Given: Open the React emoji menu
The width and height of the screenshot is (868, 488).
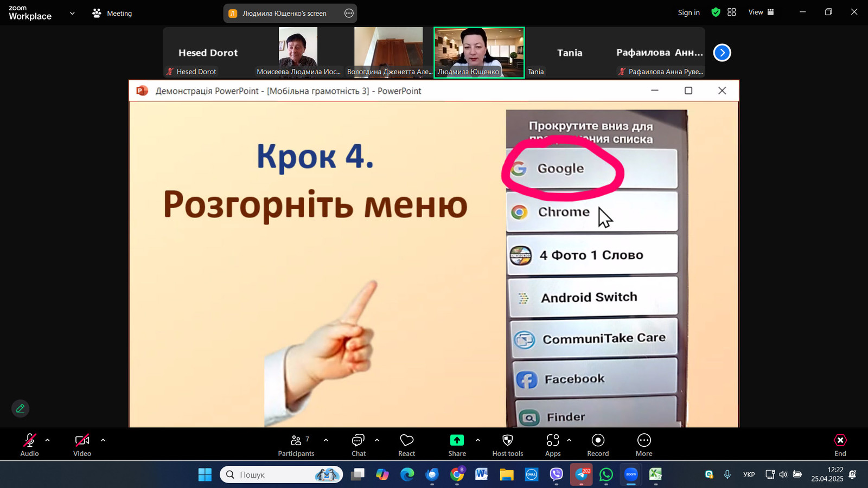Looking at the screenshot, I should pyautogui.click(x=406, y=445).
